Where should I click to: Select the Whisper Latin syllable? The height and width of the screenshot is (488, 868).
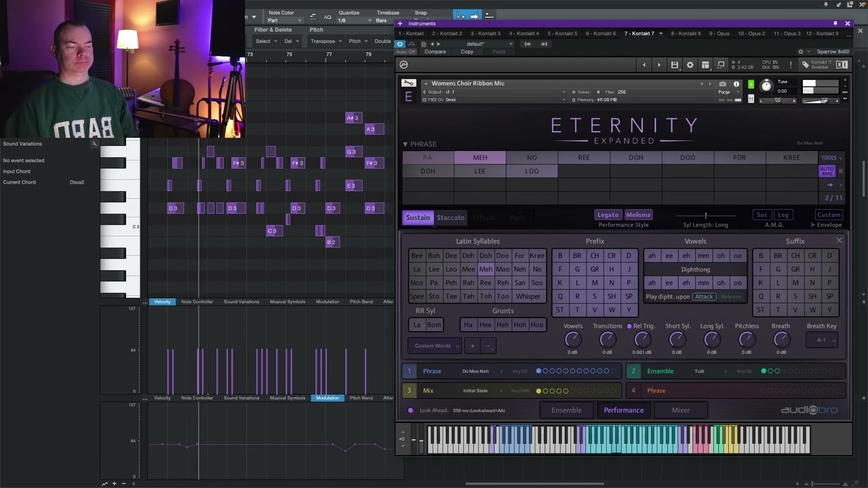click(x=528, y=296)
